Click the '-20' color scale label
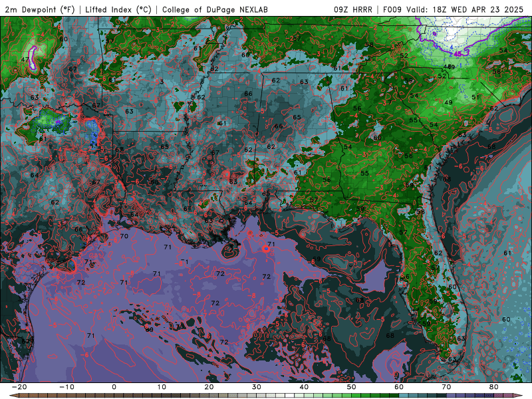The width and height of the screenshot is (532, 399). click(19, 387)
